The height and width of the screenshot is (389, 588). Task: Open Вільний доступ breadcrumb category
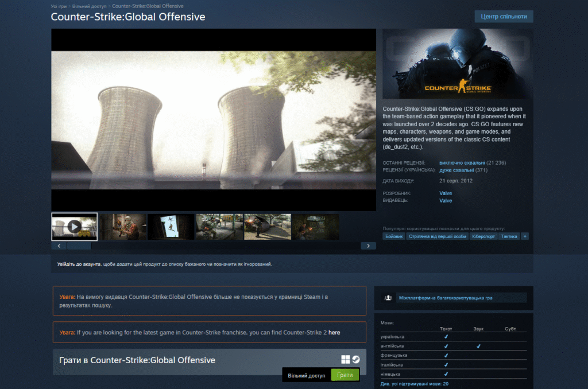(88, 6)
